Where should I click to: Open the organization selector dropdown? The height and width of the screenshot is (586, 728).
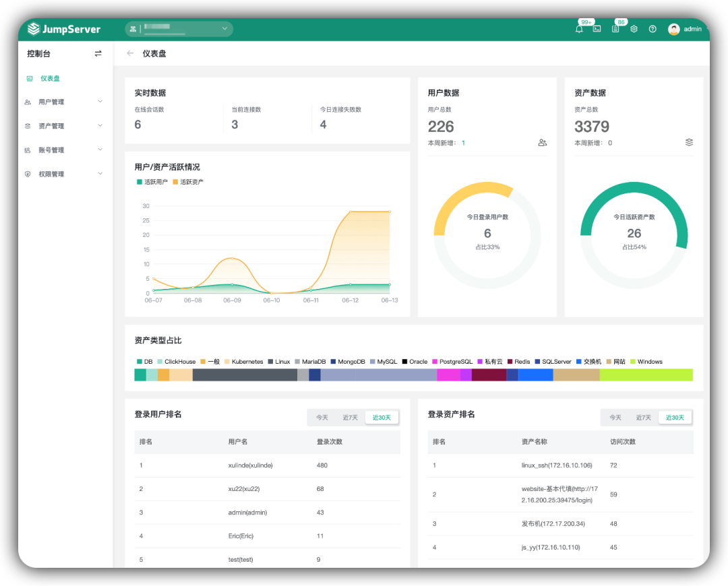click(x=179, y=29)
